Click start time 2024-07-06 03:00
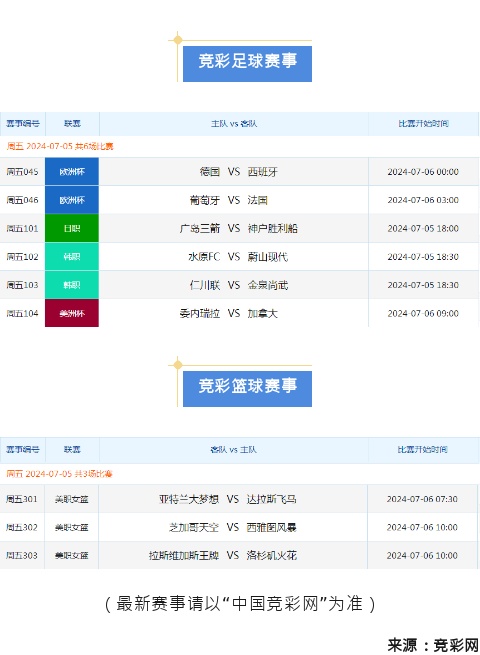 pos(423,200)
